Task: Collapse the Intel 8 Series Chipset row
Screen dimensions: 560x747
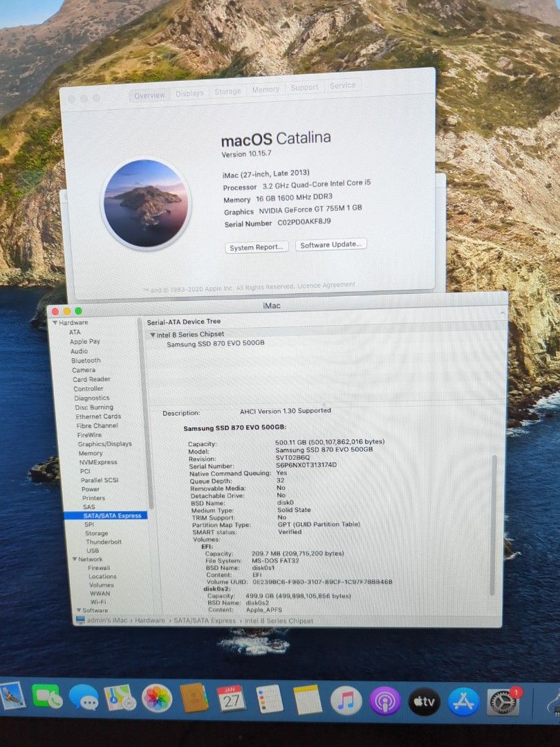Action: point(152,335)
